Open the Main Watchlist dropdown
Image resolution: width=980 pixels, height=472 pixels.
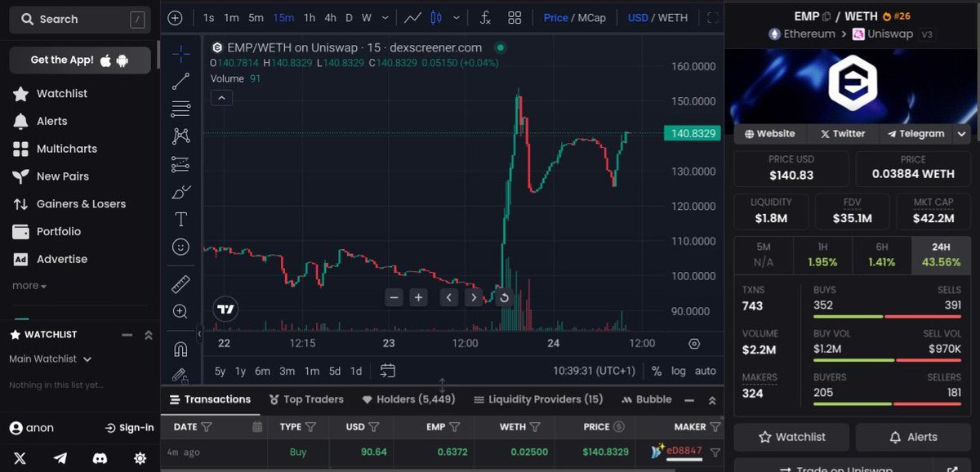[51, 358]
